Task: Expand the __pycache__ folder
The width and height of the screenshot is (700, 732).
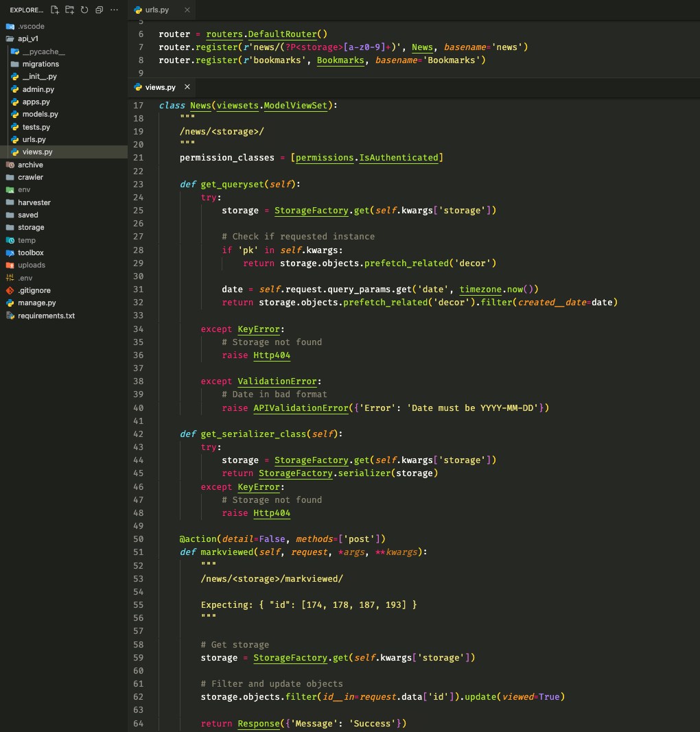Action: point(64,51)
